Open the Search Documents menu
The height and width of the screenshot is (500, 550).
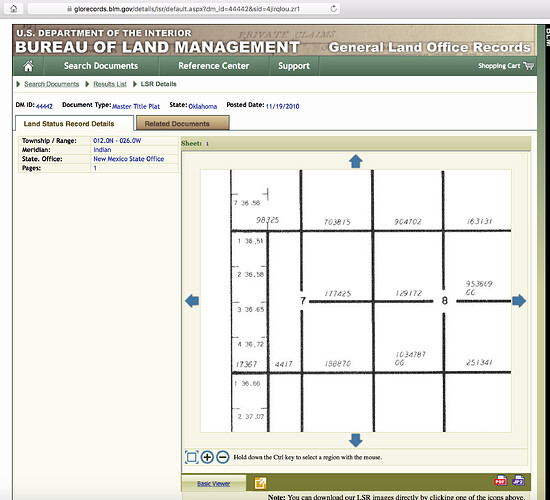click(101, 66)
